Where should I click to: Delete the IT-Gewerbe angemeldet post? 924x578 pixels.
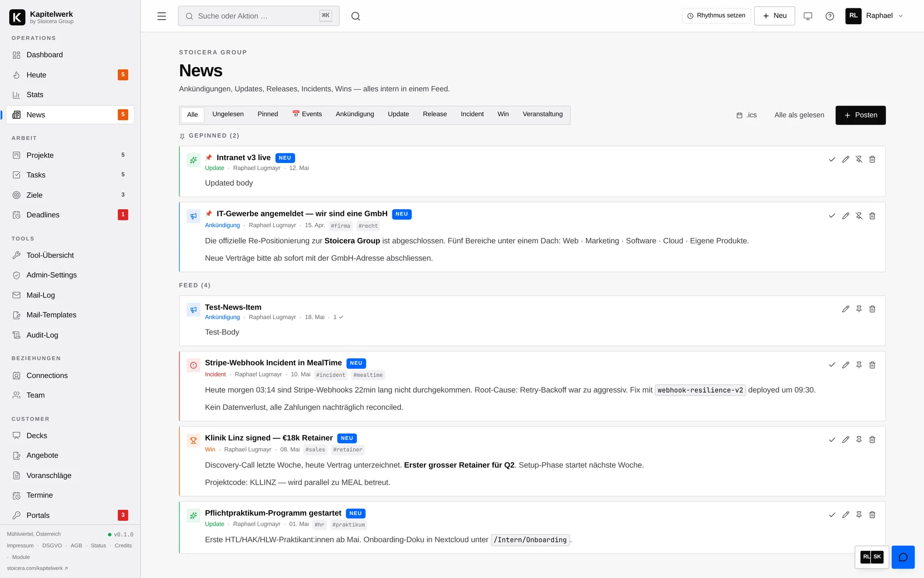(872, 216)
